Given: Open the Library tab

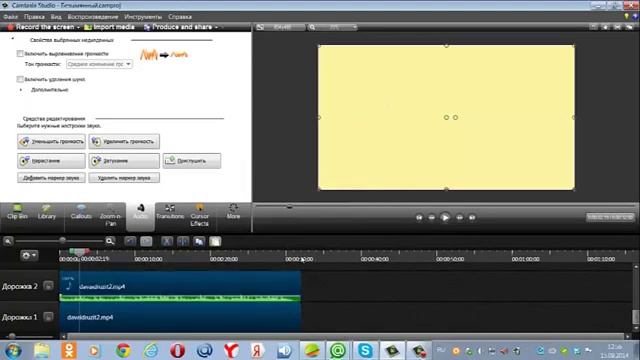Looking at the screenshot, I should tap(47, 212).
